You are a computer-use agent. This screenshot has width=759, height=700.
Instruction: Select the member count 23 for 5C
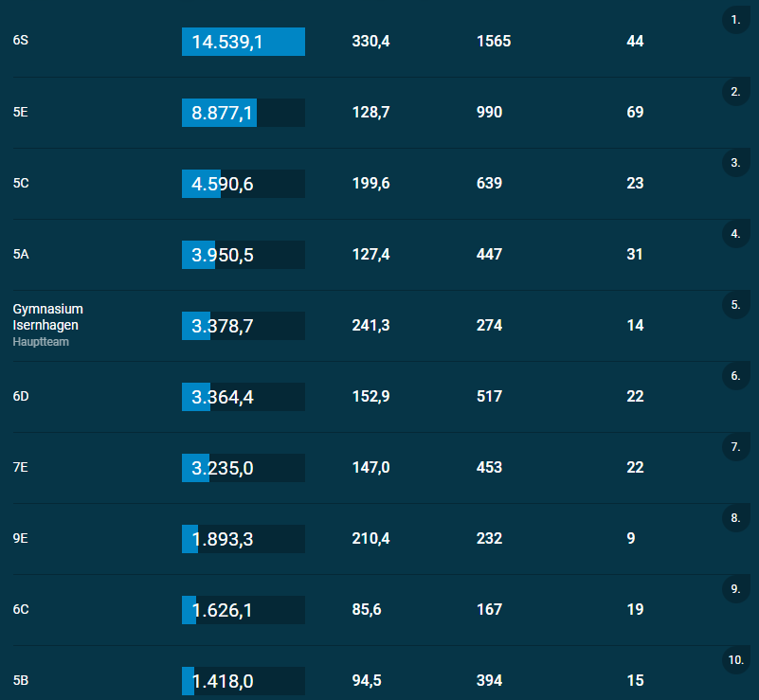point(635,184)
